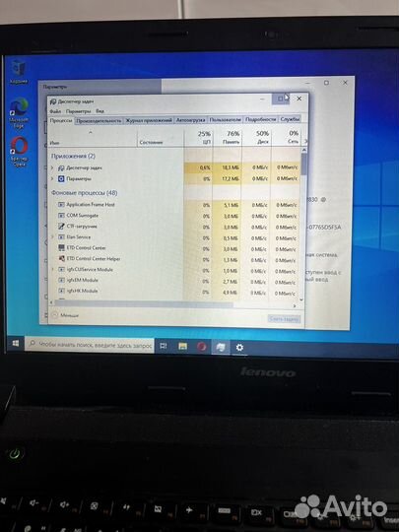399x532 pixels.
Task: Click the COM Surrogate process icon
Action: click(61, 216)
